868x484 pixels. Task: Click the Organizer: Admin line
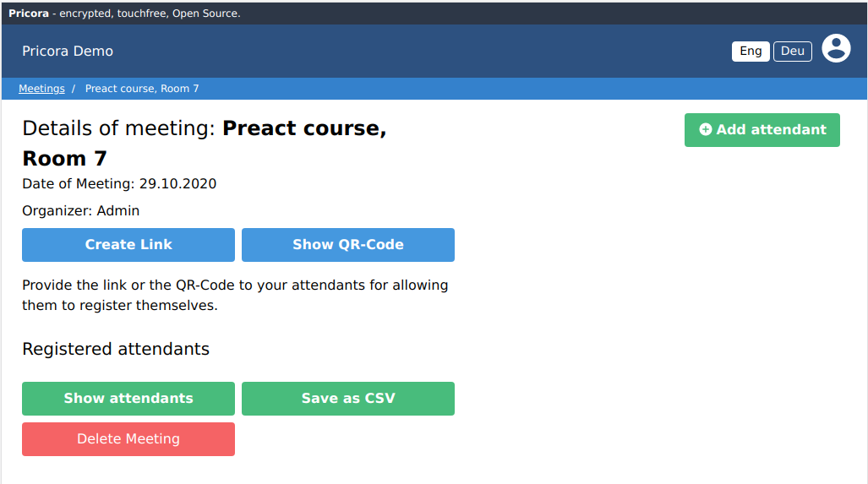81,211
